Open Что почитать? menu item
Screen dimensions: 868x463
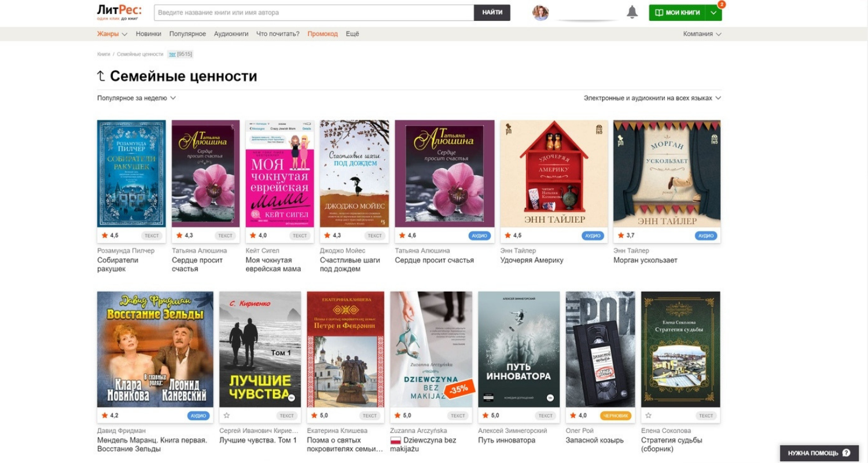pos(278,34)
